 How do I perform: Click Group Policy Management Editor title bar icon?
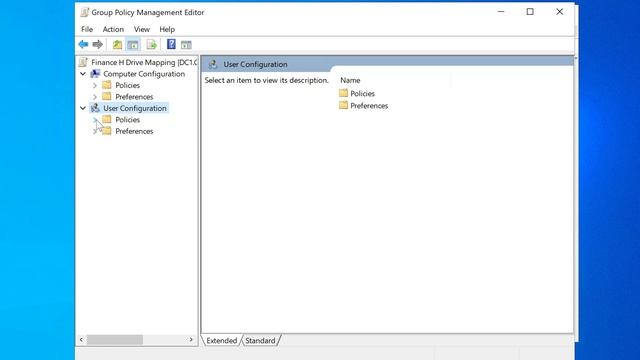(x=84, y=12)
